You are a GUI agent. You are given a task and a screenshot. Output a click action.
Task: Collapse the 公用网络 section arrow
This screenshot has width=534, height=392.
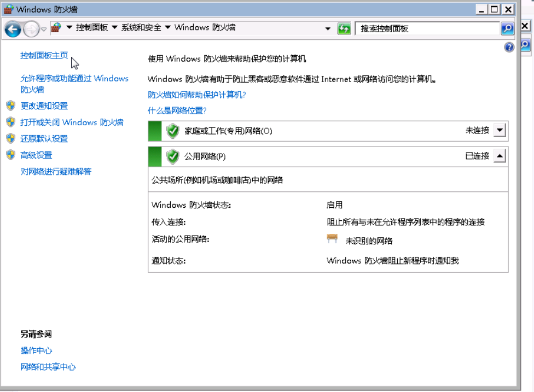coord(500,156)
